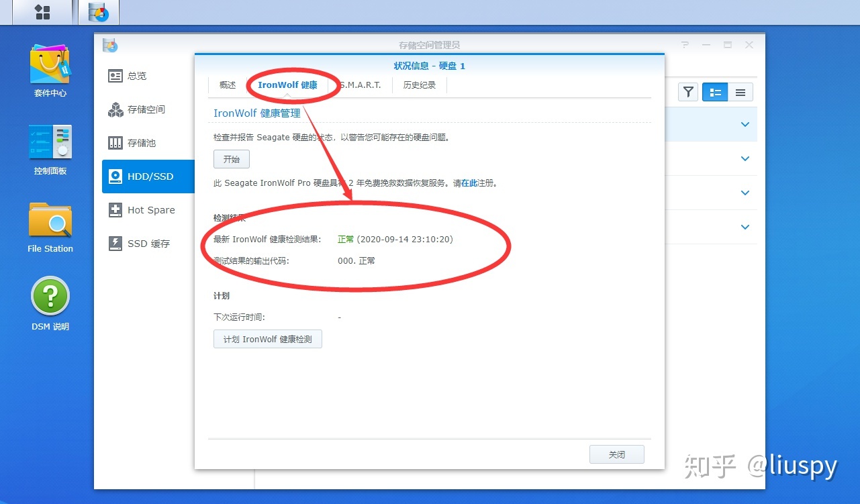Follow the 在此 registration link
Screen dimensions: 860x504
(469, 183)
